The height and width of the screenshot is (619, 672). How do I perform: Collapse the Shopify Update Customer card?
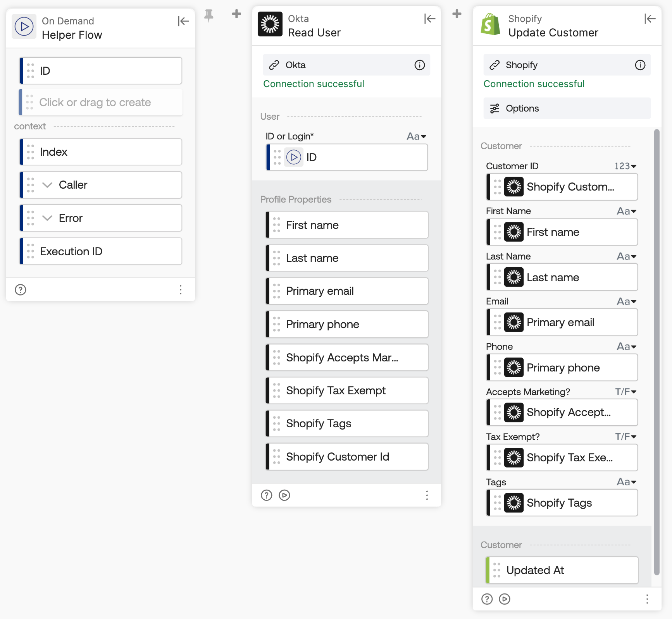(x=650, y=19)
